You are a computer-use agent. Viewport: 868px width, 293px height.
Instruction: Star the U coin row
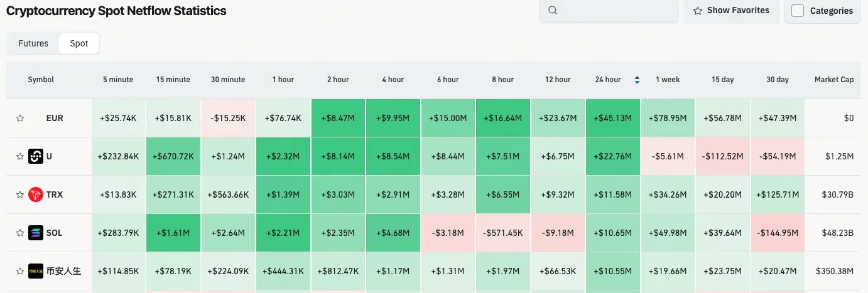coord(20,156)
